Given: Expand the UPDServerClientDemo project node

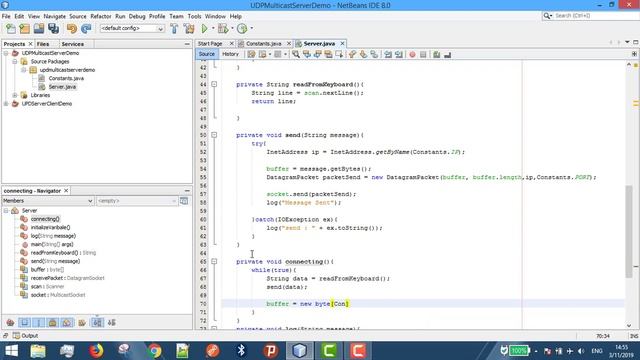Looking at the screenshot, I should tap(6, 104).
